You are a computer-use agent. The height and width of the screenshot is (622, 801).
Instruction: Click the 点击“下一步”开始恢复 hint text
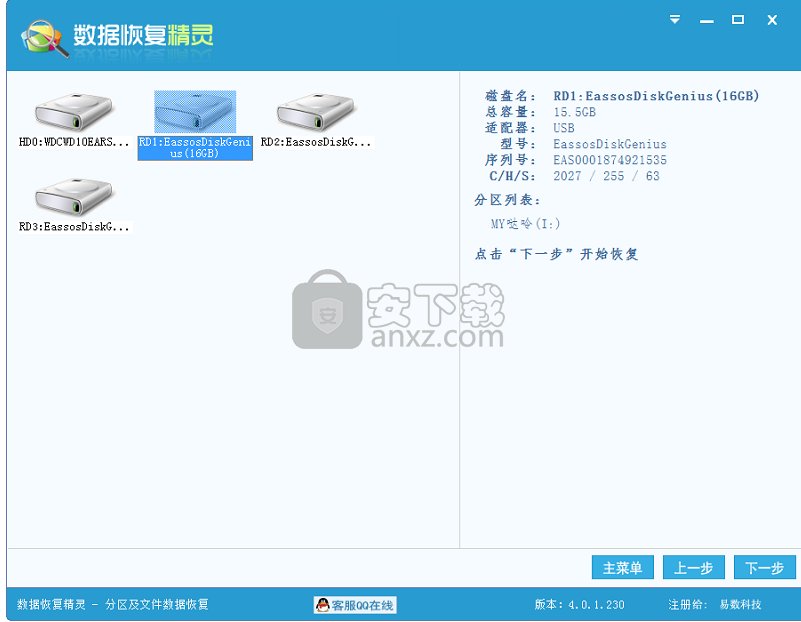556,254
